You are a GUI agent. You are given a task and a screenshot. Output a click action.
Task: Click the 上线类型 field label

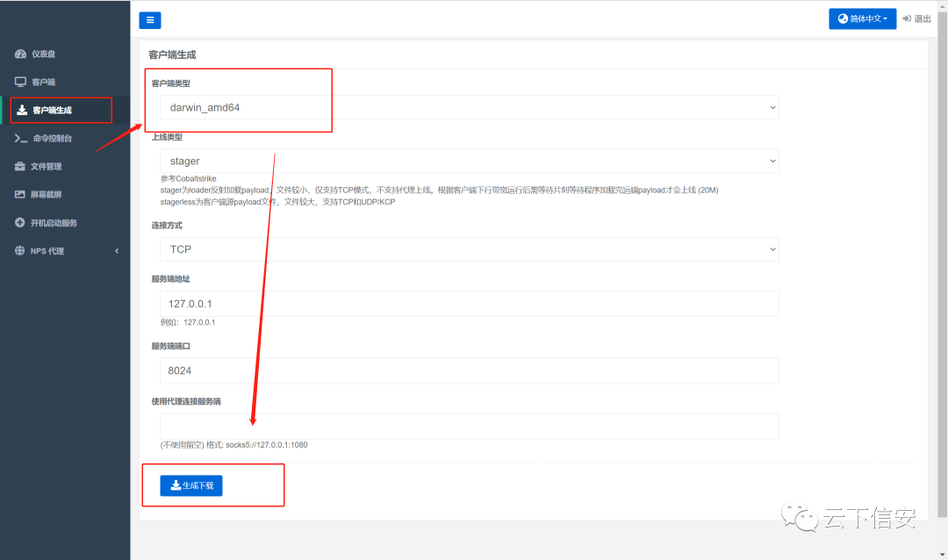pos(167,137)
